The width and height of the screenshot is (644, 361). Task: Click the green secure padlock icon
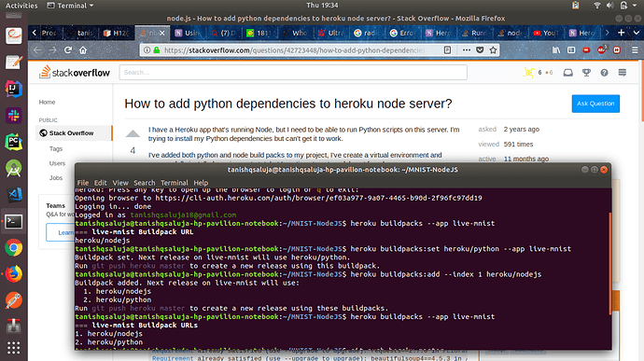point(157,50)
